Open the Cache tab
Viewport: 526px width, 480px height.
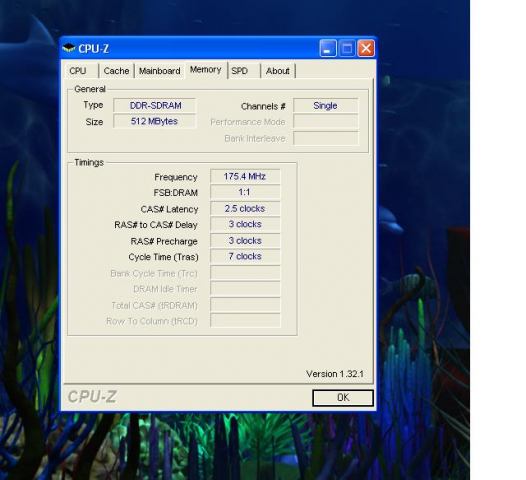pyautogui.click(x=116, y=71)
